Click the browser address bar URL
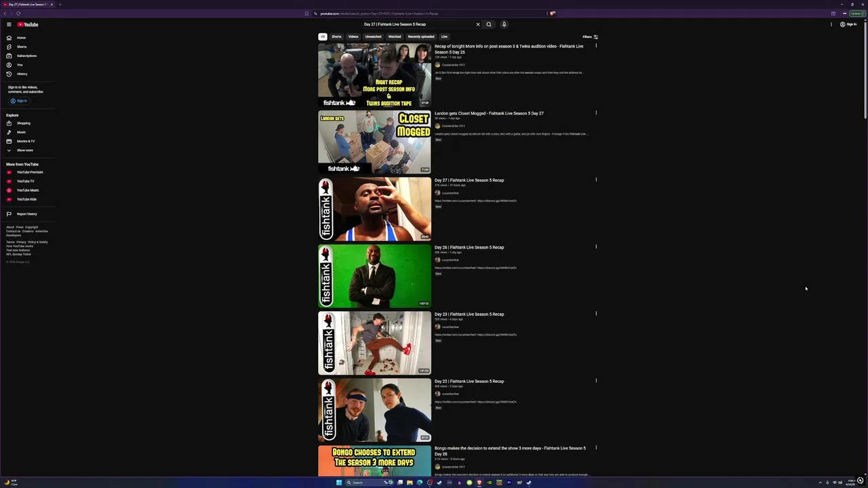This screenshot has height=488, width=868. (x=379, y=14)
